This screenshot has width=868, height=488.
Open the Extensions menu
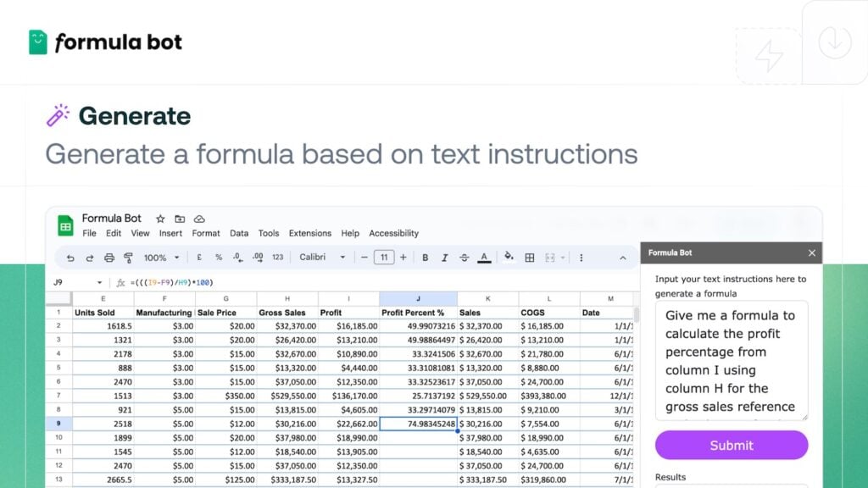pos(309,233)
